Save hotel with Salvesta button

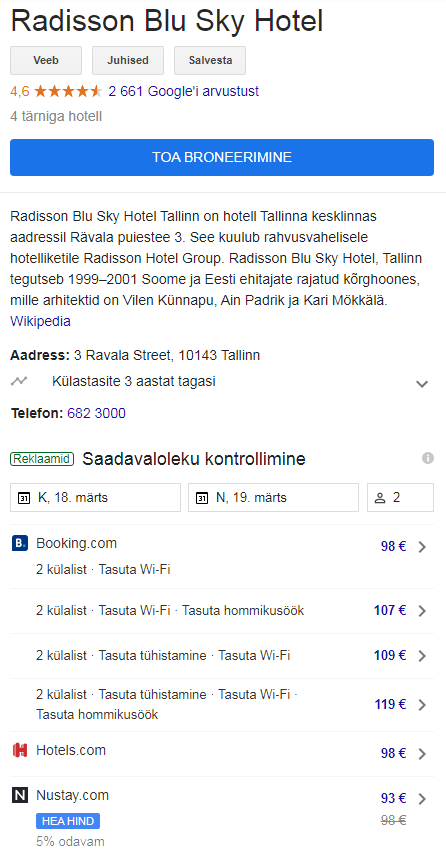(x=210, y=60)
